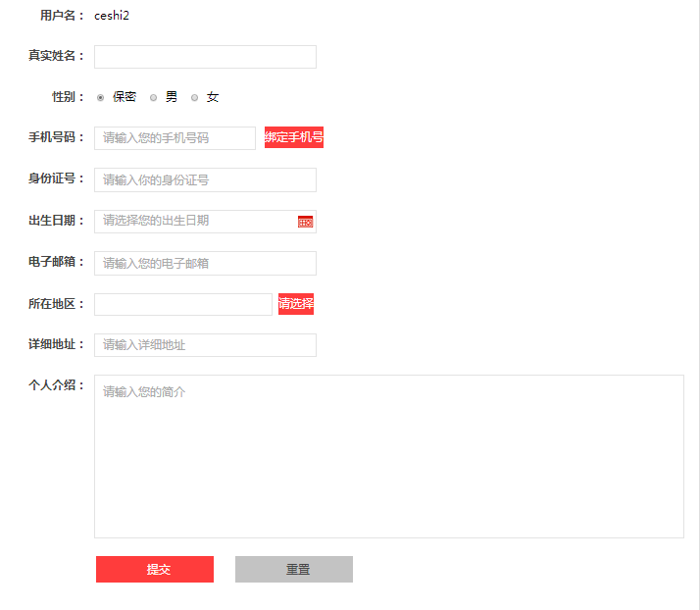Open the birth date calendar icon
The image size is (700, 610).
305,222
